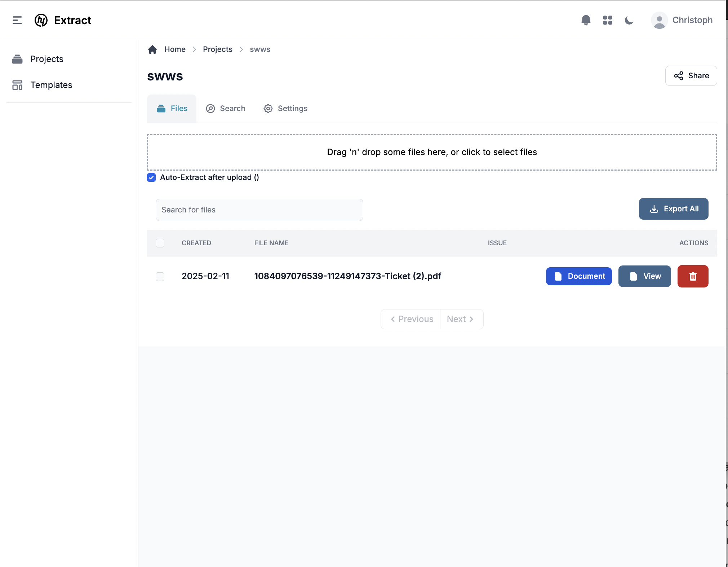Delete the Ticket (2).pdf file via trash icon
The height and width of the screenshot is (567, 728).
point(693,276)
